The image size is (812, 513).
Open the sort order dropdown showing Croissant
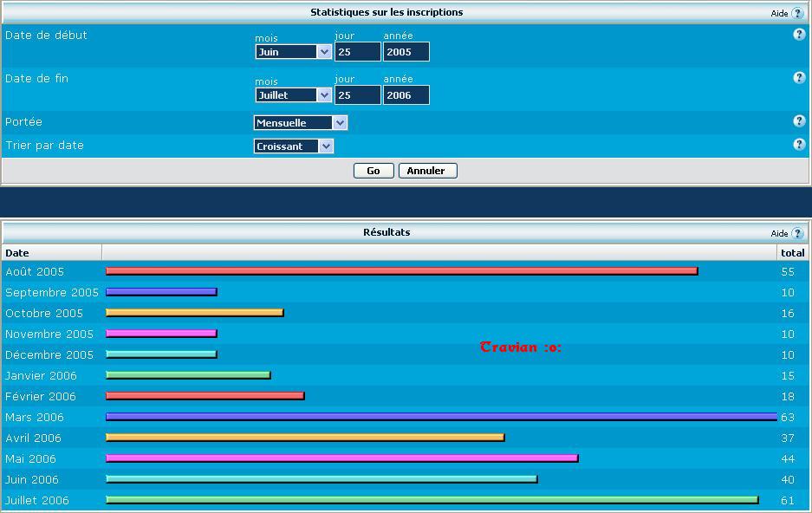pos(293,146)
